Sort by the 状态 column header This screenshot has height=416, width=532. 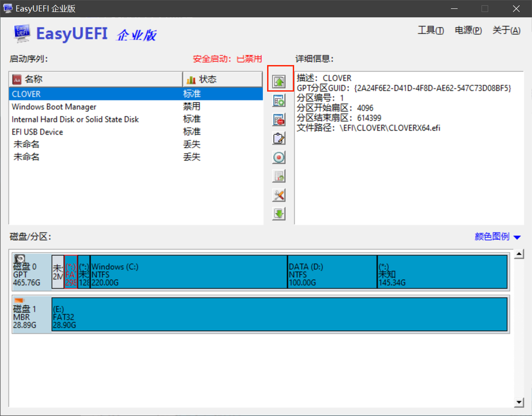[223, 80]
